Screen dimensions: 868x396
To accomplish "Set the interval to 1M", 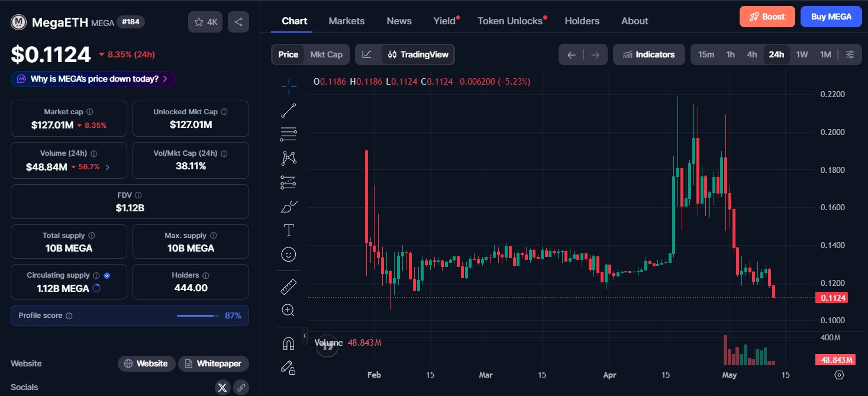I will pyautogui.click(x=825, y=54).
